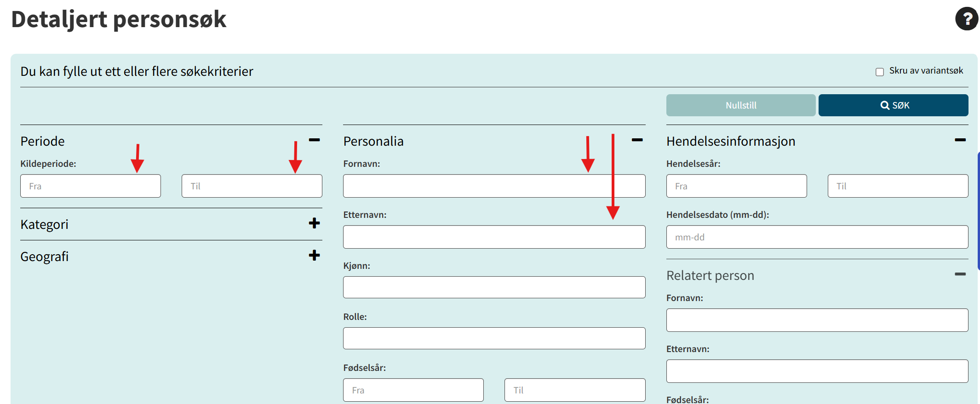
Task: Collapse the Hendelsesinformasjon section
Action: coord(960,140)
